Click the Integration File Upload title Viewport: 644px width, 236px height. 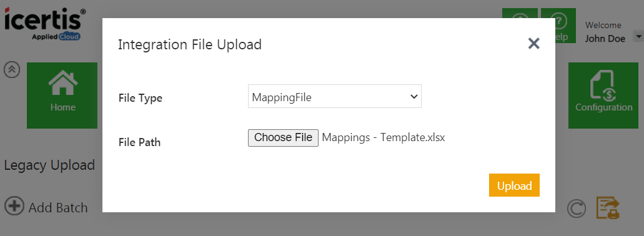(x=190, y=44)
